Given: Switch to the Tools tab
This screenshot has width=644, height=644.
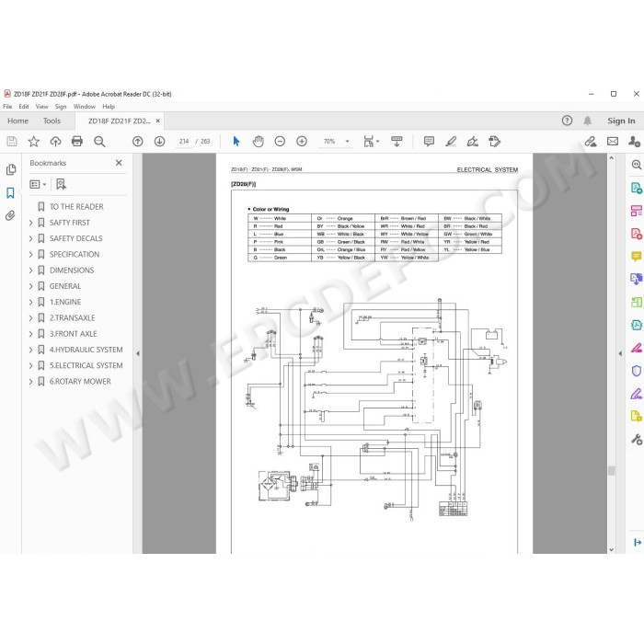Looking at the screenshot, I should (52, 121).
